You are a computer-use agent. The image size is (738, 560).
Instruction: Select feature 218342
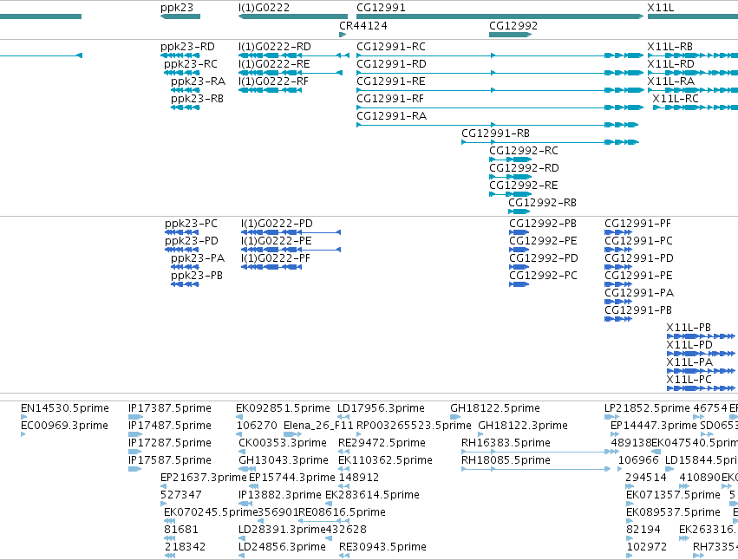tap(185, 548)
